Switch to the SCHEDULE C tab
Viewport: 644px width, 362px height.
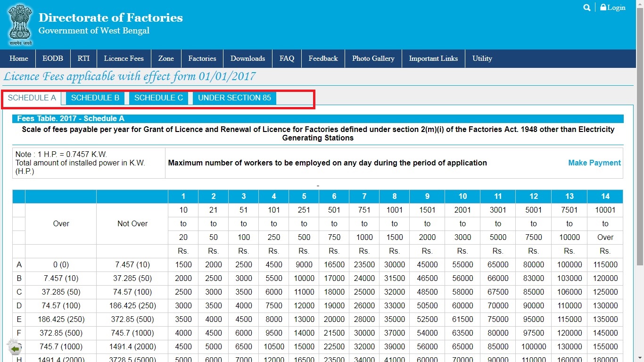click(158, 98)
